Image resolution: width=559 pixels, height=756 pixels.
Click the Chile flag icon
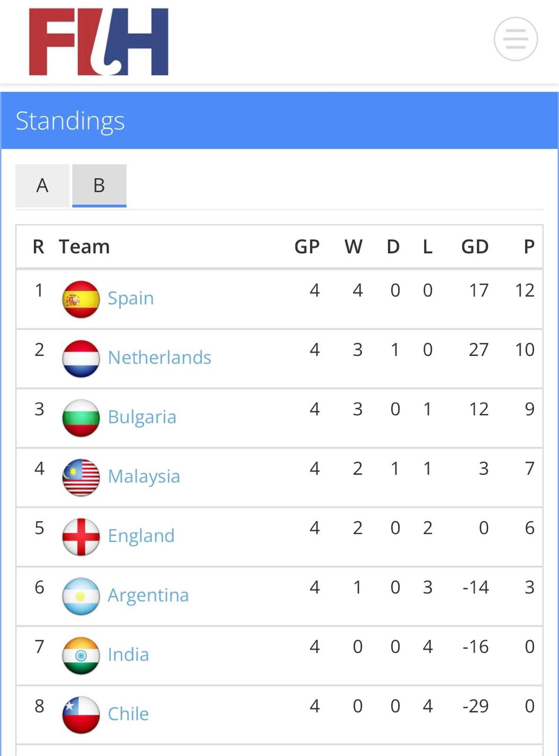(81, 715)
